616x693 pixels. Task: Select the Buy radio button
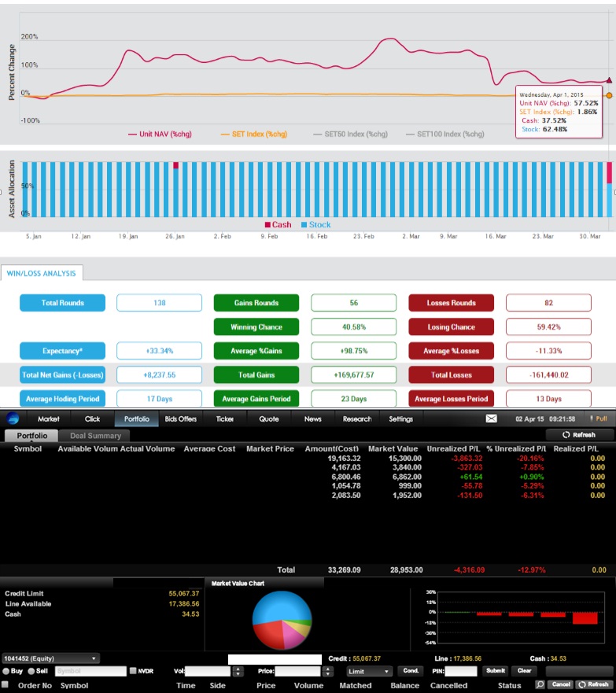pyautogui.click(x=6, y=671)
